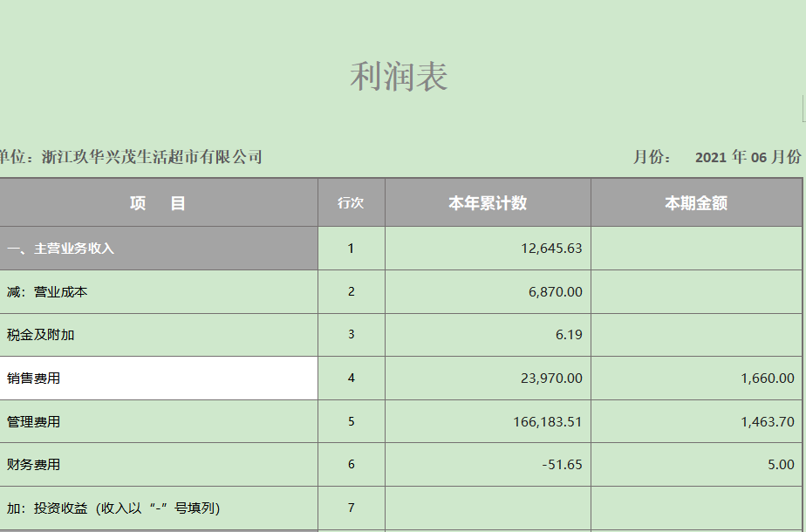Select row number 7 cell
This screenshot has width=806, height=532.
point(352,508)
